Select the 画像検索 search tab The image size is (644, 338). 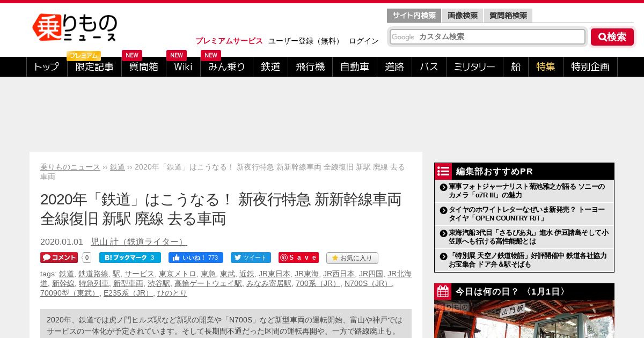[x=463, y=16]
